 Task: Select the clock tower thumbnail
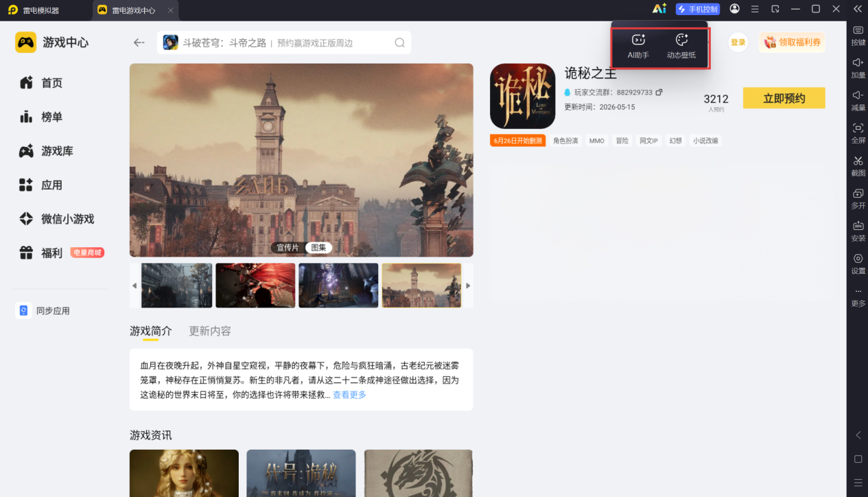coord(421,286)
